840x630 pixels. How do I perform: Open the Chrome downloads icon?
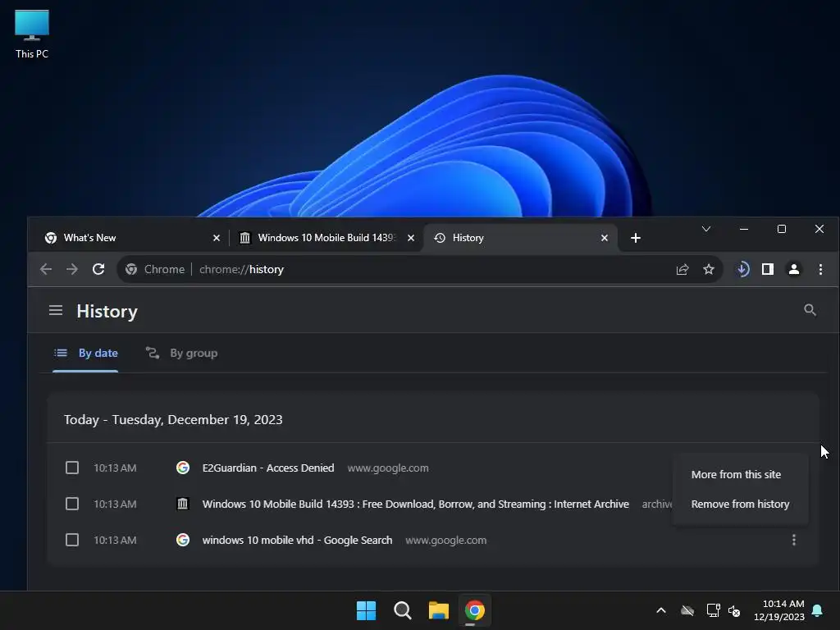[x=742, y=269]
